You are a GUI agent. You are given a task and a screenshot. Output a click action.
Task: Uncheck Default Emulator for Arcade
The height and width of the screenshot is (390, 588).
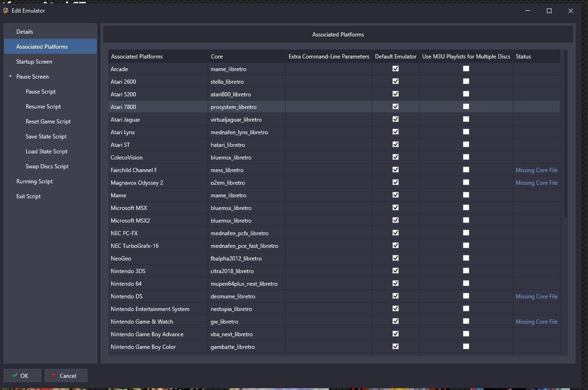396,69
